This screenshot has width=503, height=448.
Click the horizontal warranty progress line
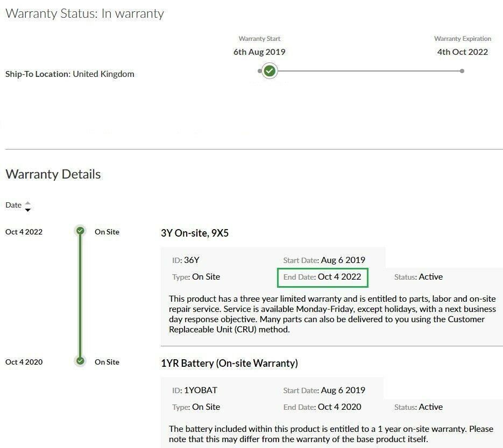tap(366, 71)
